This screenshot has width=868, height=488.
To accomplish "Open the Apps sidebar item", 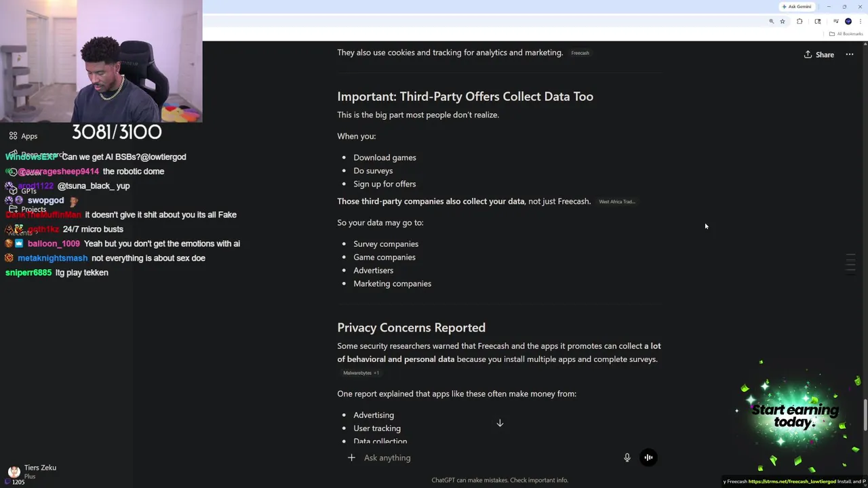I will tap(28, 136).
